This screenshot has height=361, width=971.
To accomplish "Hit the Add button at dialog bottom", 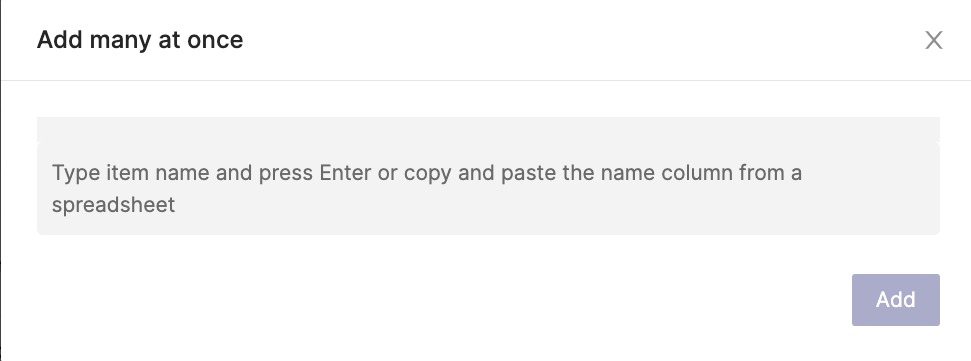I will (x=895, y=300).
